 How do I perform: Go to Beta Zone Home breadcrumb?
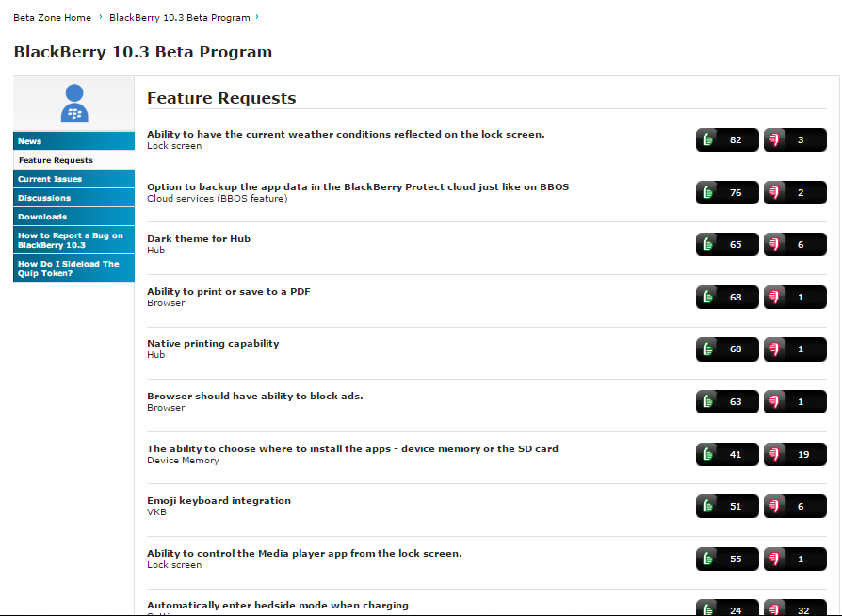(x=52, y=17)
